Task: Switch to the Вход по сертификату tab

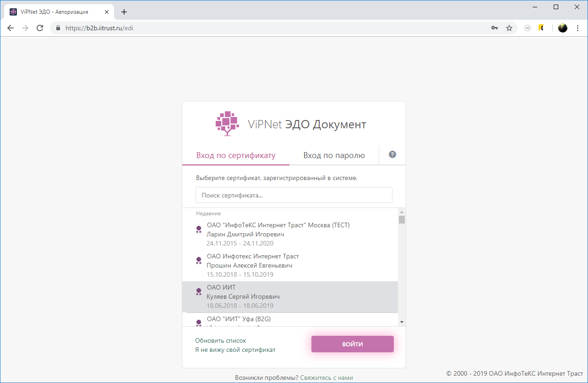Action: pyautogui.click(x=235, y=155)
